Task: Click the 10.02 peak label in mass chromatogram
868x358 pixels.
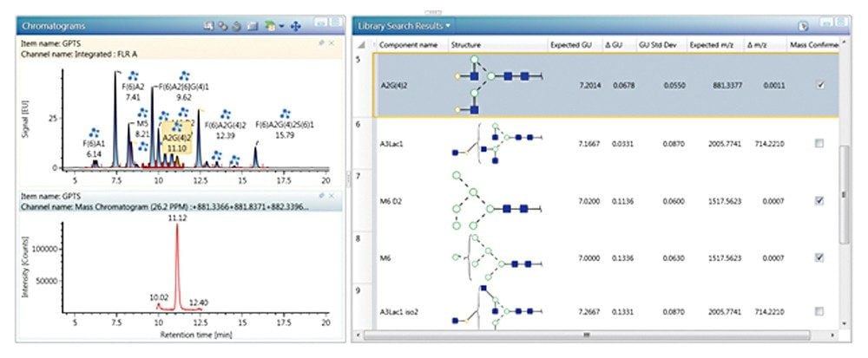Action: tap(158, 297)
